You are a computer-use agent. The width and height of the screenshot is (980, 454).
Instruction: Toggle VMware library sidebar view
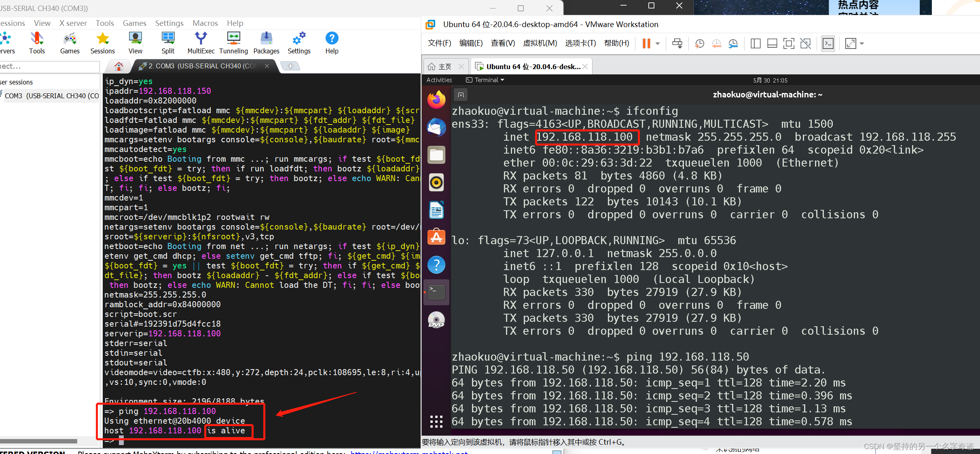[x=756, y=43]
